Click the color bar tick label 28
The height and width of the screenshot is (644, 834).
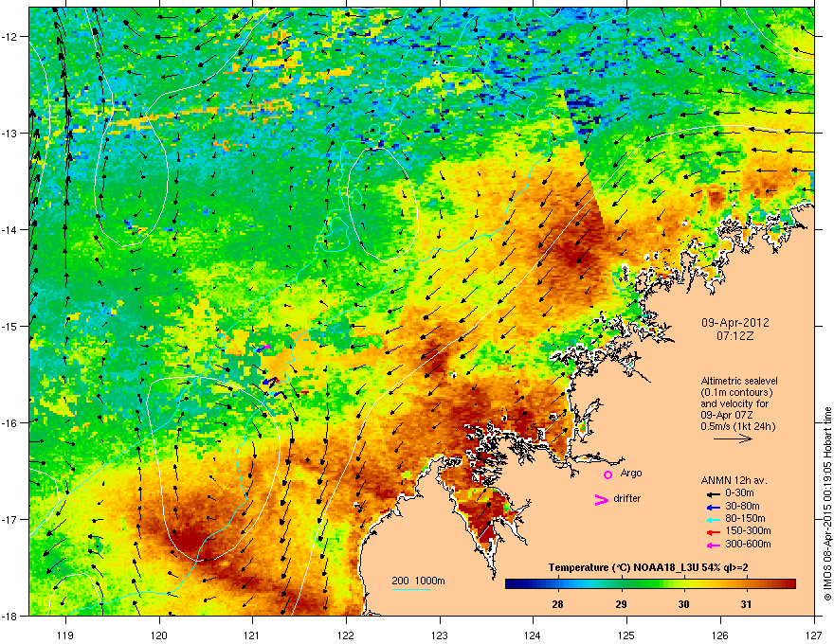pos(557,604)
